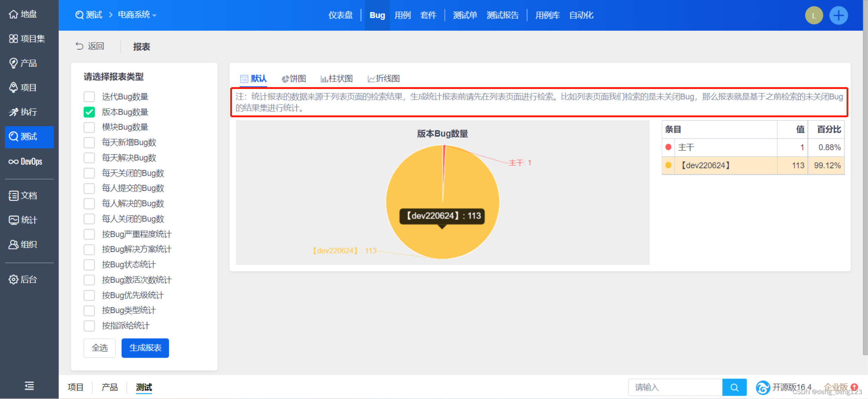Image resolution: width=868 pixels, height=399 pixels.
Task: Click the 开源版16.4 logo icon
Action: pyautogui.click(x=763, y=387)
